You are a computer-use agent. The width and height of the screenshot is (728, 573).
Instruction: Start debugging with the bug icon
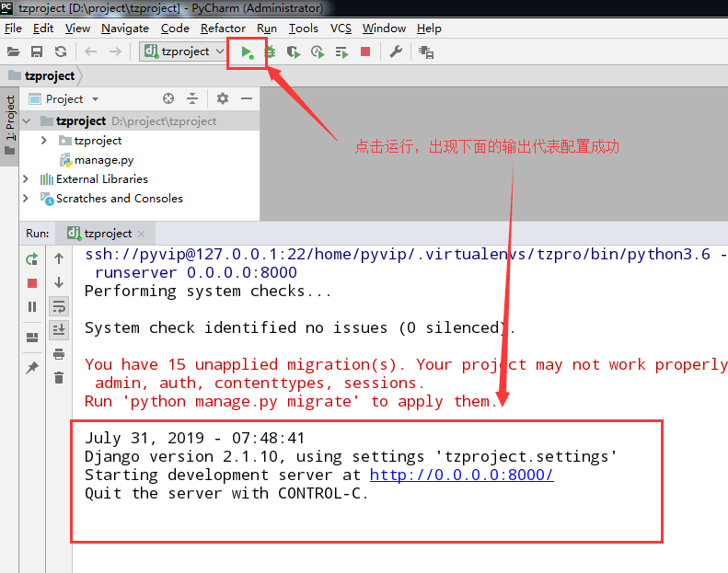pyautogui.click(x=271, y=52)
